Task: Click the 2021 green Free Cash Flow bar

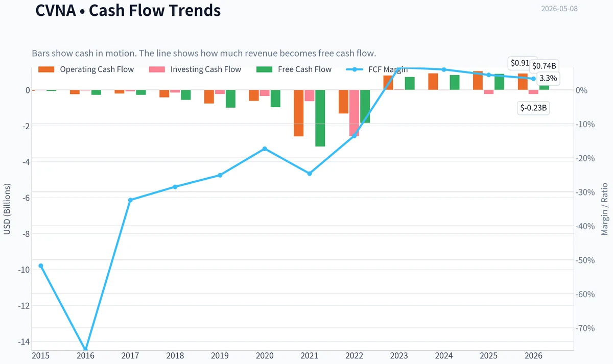Action: coord(320,118)
